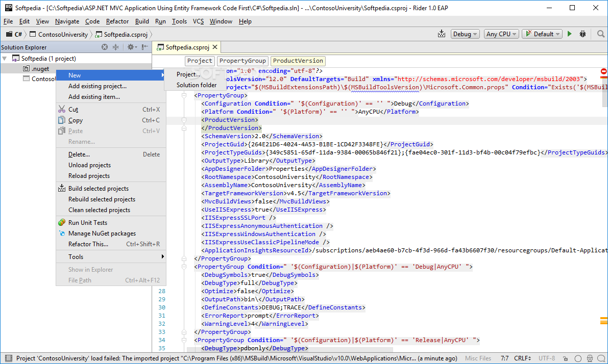The image size is (608, 364).
Task: Click the 7:7 cursor position indicator
Action: pos(504,358)
